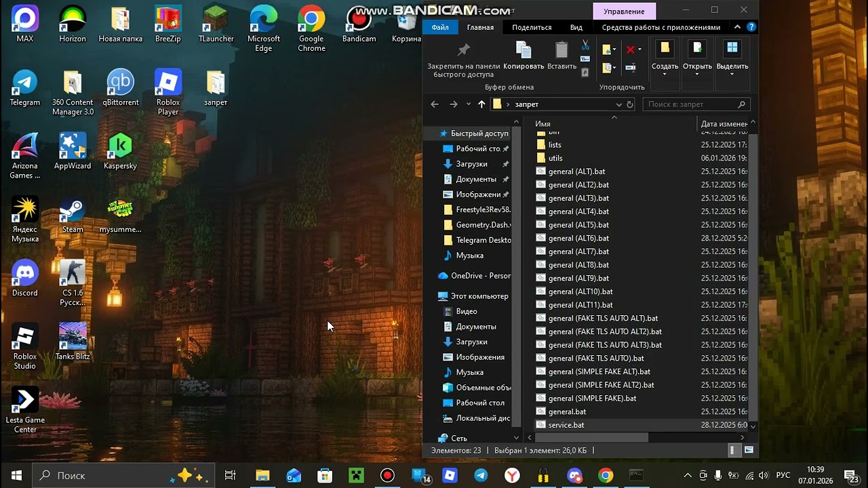Show hidden system tray icons
This screenshot has height=488, width=868.
[688, 476]
